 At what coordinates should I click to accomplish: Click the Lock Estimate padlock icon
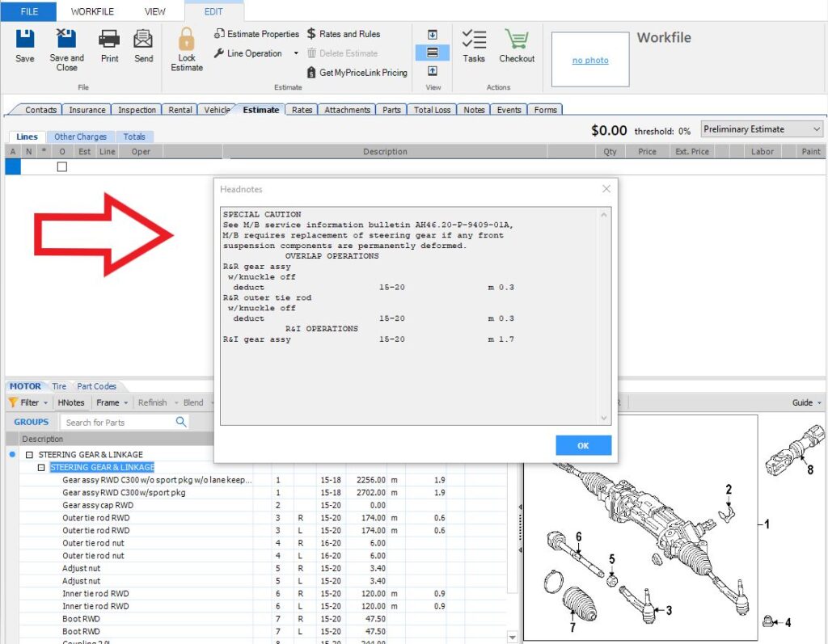[x=187, y=40]
